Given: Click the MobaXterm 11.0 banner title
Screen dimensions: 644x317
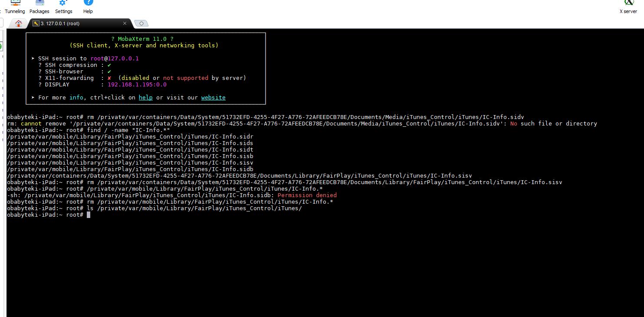Looking at the screenshot, I should click(142, 39).
